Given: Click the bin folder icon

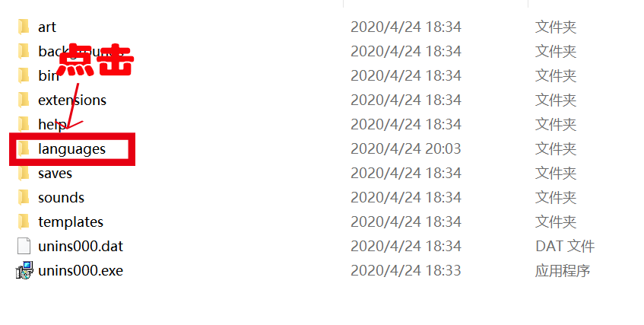Looking at the screenshot, I should click(24, 75).
